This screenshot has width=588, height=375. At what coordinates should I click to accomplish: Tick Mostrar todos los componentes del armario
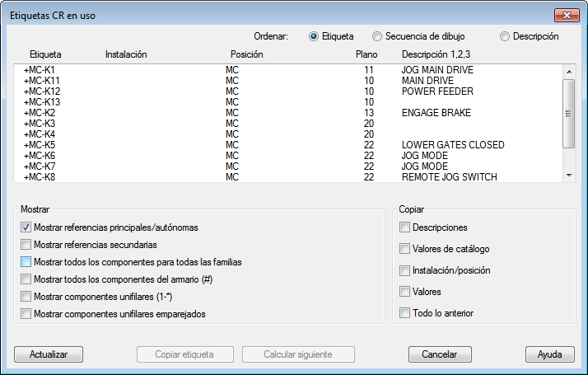point(26,279)
